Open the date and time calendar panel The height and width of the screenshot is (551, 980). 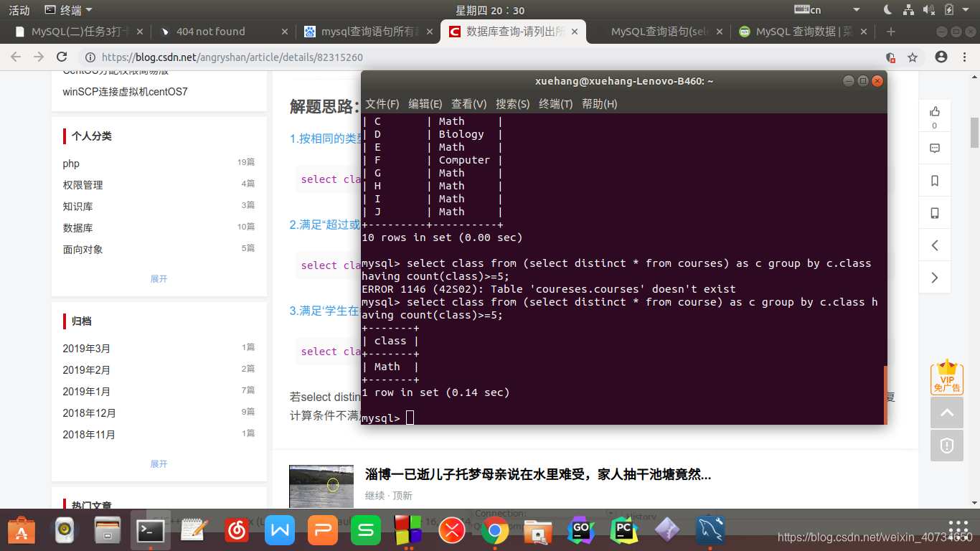[x=490, y=10]
